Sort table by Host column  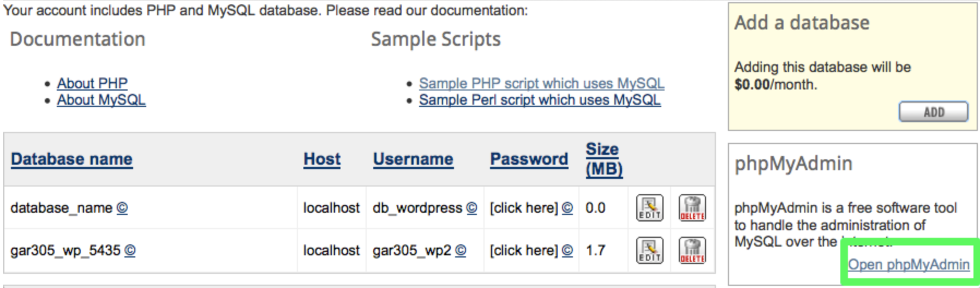pyautogui.click(x=322, y=159)
